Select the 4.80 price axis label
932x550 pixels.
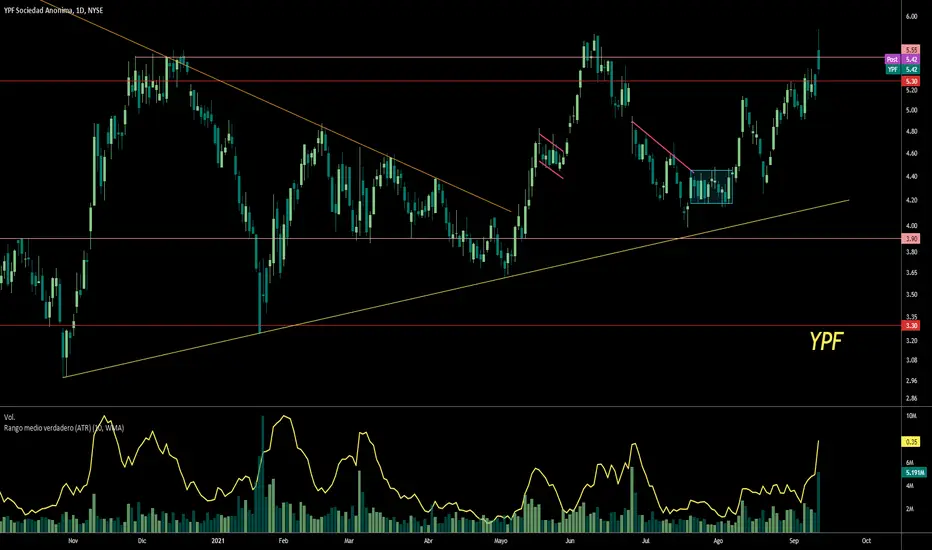click(x=911, y=131)
